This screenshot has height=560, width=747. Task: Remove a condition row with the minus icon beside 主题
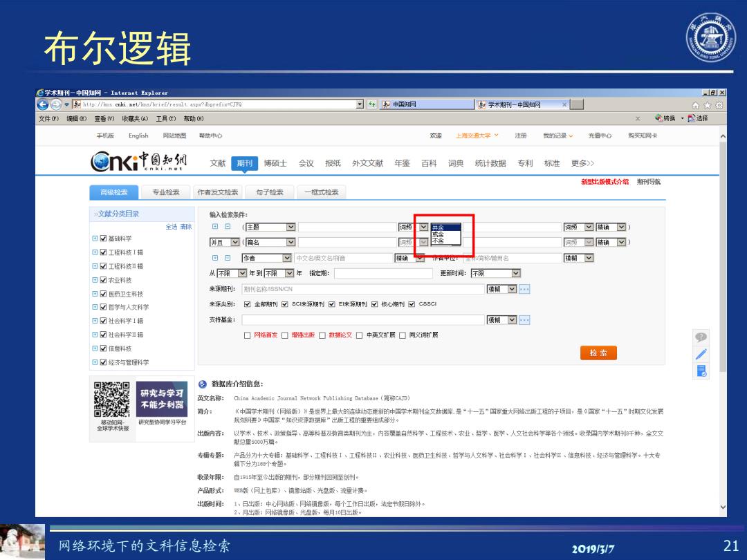coord(228,227)
